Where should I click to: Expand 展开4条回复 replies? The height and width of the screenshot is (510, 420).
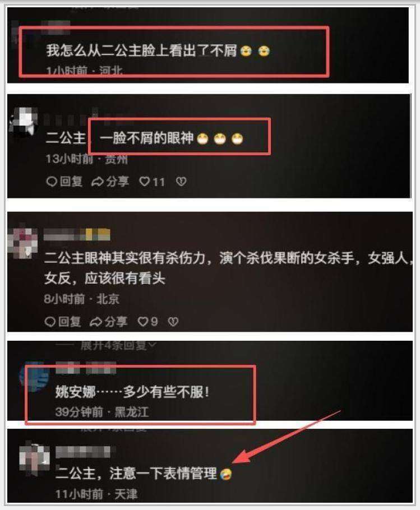click(118, 345)
